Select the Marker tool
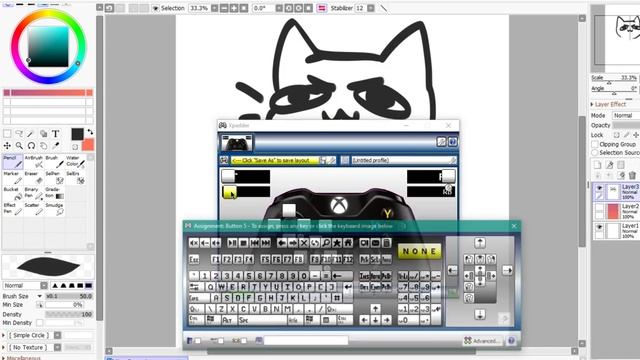The height and width of the screenshot is (360, 640). click(13, 178)
